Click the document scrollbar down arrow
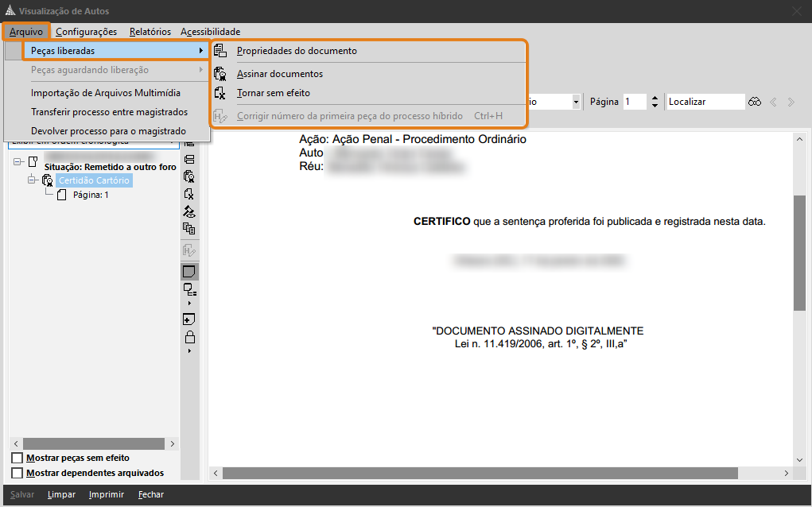 coord(799,460)
